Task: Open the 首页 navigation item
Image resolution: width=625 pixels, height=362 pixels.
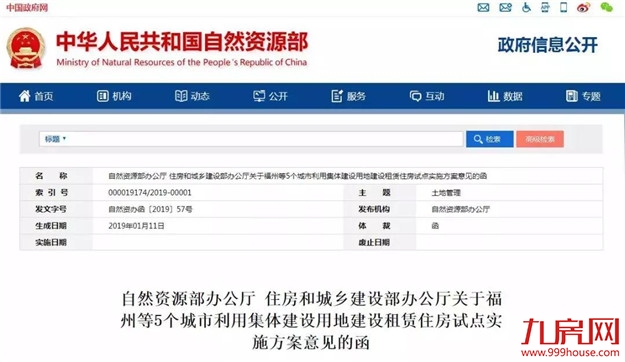Action: pos(36,96)
